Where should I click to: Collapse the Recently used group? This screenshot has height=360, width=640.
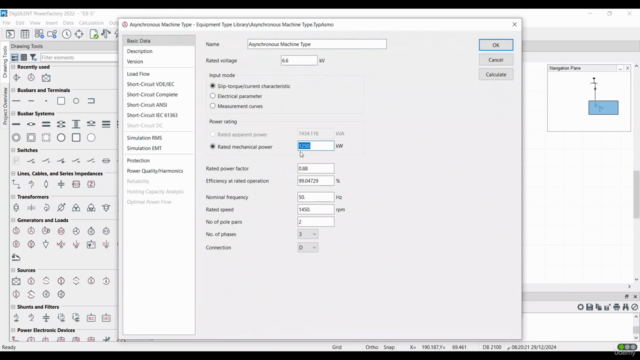point(13,67)
